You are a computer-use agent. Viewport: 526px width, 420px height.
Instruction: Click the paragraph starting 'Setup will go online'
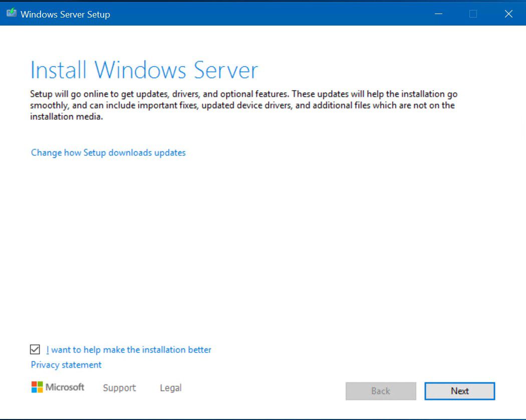click(244, 105)
